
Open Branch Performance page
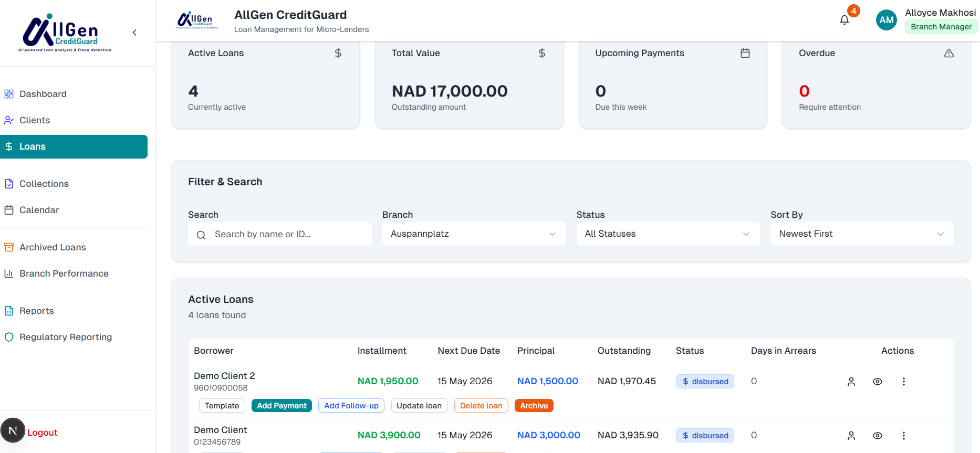[64, 273]
